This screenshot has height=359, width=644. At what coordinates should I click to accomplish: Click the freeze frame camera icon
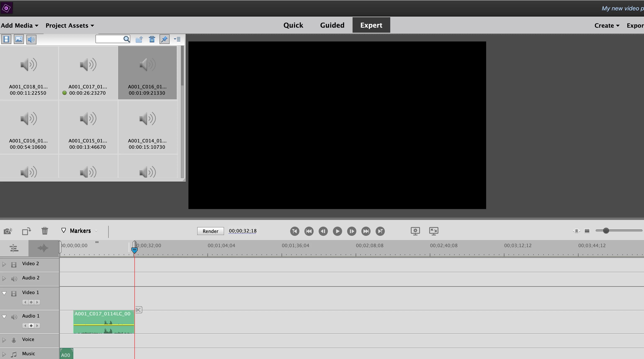[x=8, y=231]
